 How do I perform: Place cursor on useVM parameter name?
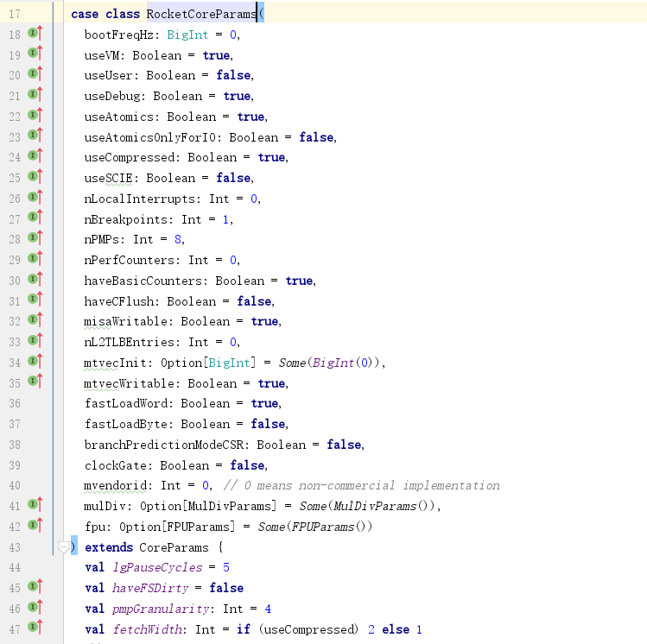101,55
